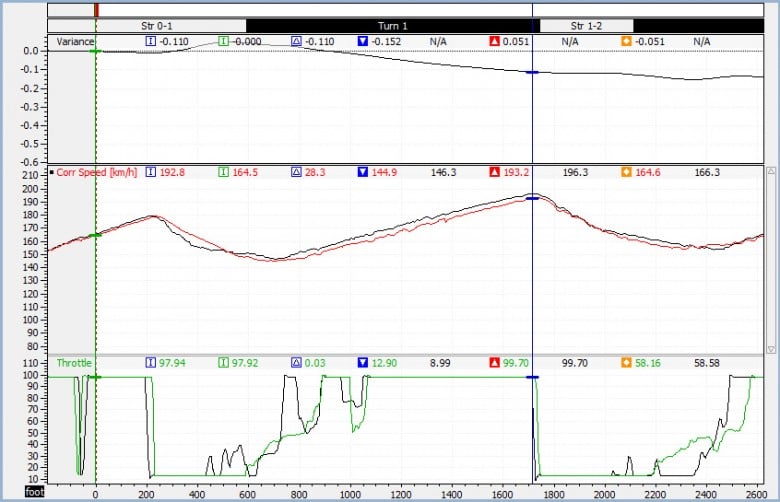
Task: Click the 164.6 average speed value
Action: [x=648, y=172]
